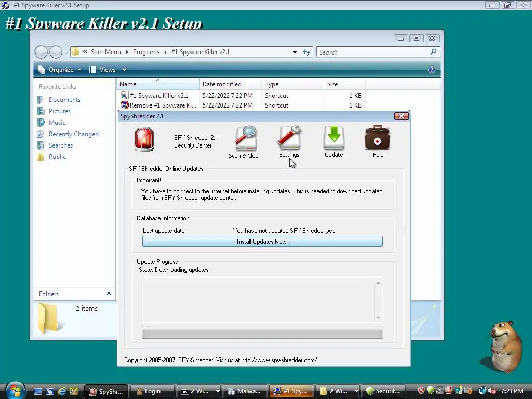532x399 pixels.
Task: Click the red siren Security Center icon
Action: point(144,139)
